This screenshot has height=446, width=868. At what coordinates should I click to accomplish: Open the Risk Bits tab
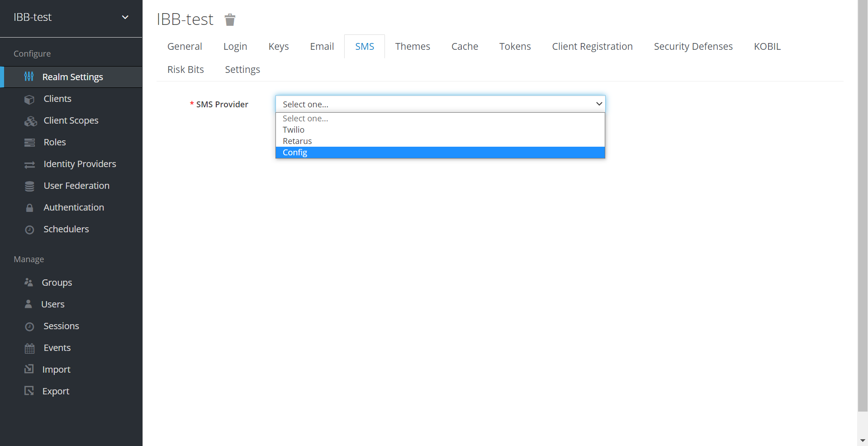point(185,69)
